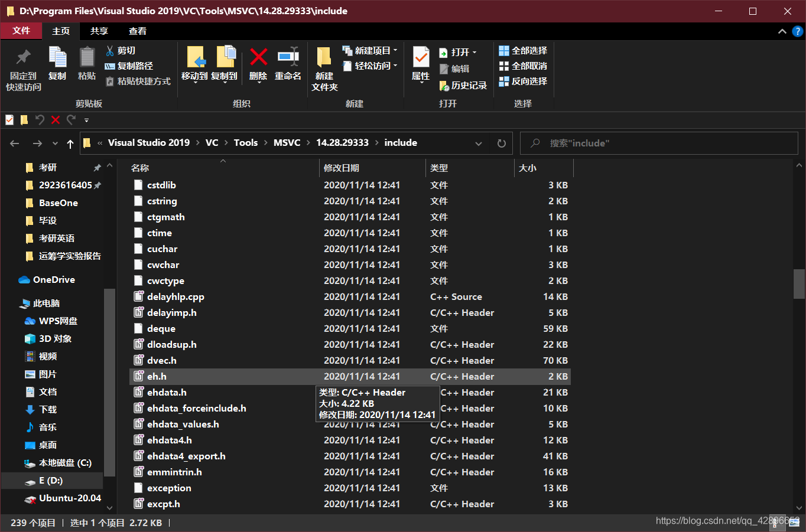
Task: Go Back using the left arrow
Action: coord(15,143)
